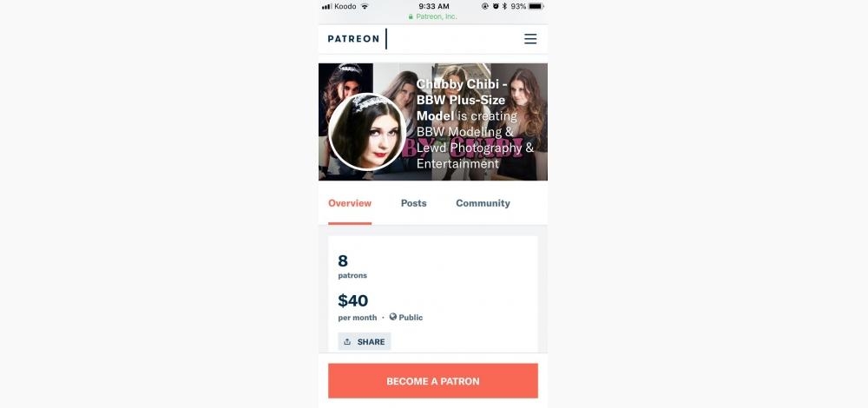Open the hamburger menu icon
868x408 pixels.
(x=530, y=39)
